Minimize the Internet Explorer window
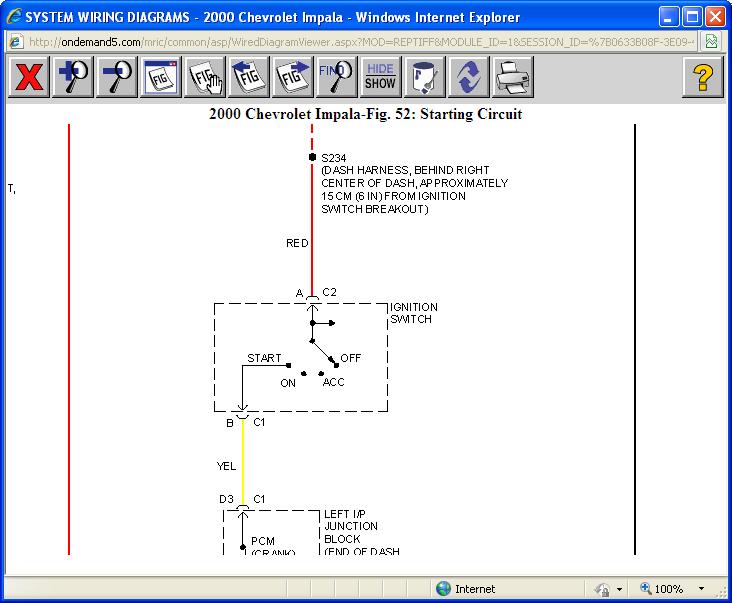This screenshot has width=732, height=603. pyautogui.click(x=669, y=17)
